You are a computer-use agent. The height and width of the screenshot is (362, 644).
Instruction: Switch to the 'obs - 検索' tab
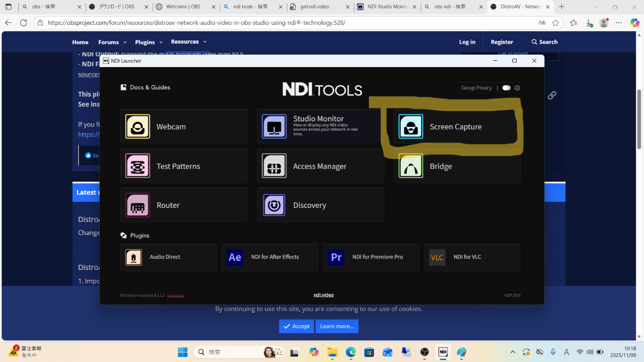point(52,7)
